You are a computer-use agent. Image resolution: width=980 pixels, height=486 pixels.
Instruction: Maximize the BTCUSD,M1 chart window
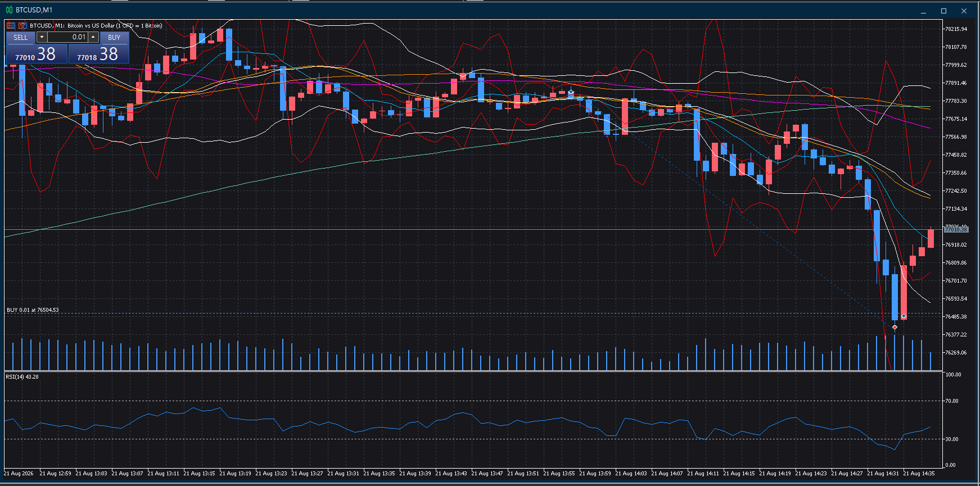[x=944, y=11]
